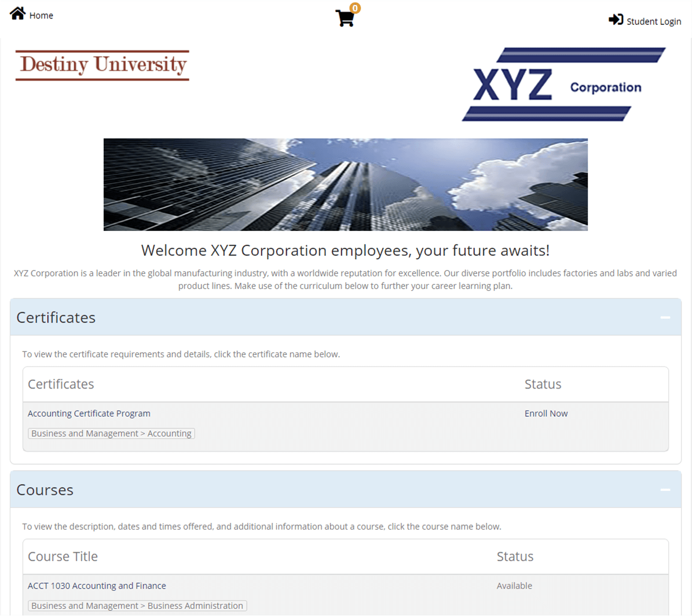Click the XYZ Corporation logo
The height and width of the screenshot is (616, 692).
[563, 85]
